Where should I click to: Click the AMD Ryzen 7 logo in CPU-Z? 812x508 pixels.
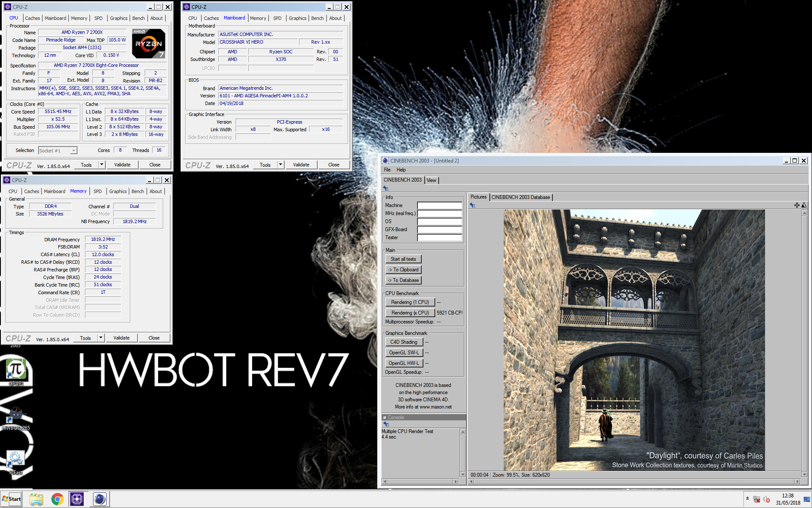(148, 44)
